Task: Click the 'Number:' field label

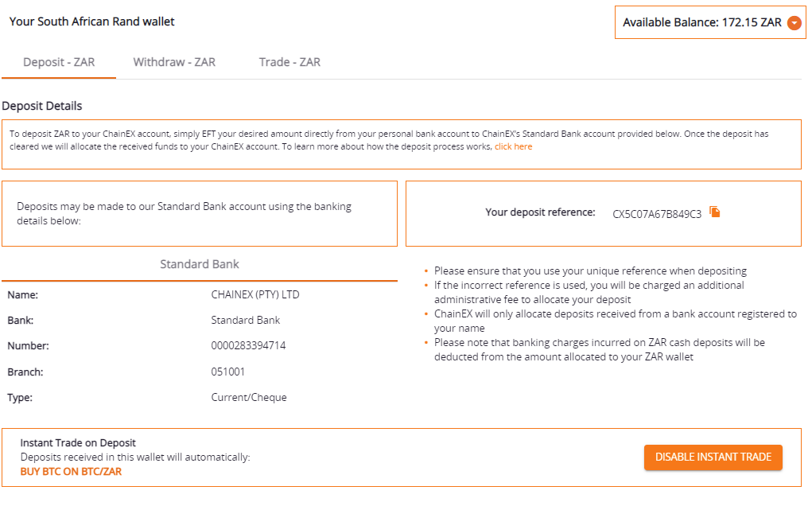Action: pos(28,346)
